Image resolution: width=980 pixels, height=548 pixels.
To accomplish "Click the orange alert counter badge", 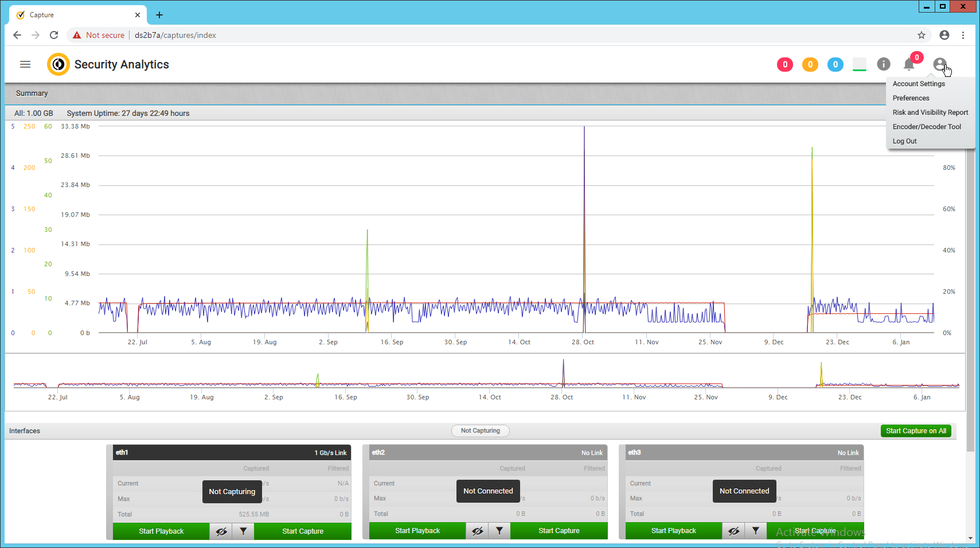I will pos(810,65).
